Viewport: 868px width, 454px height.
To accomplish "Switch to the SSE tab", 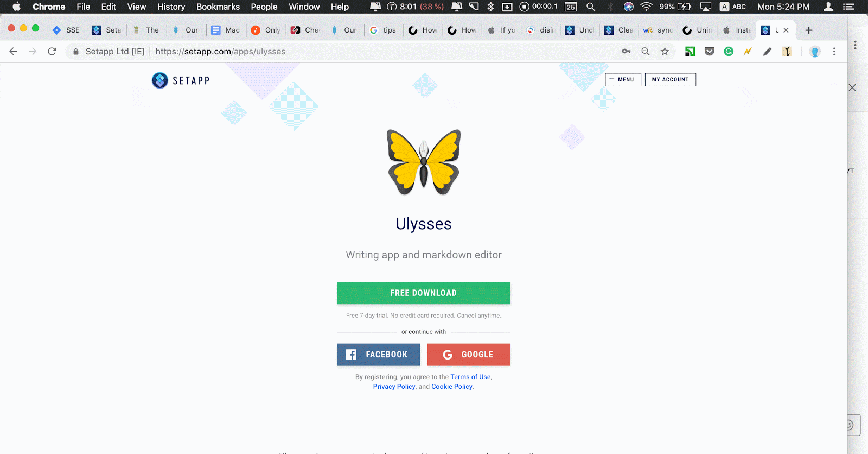I will (66, 30).
